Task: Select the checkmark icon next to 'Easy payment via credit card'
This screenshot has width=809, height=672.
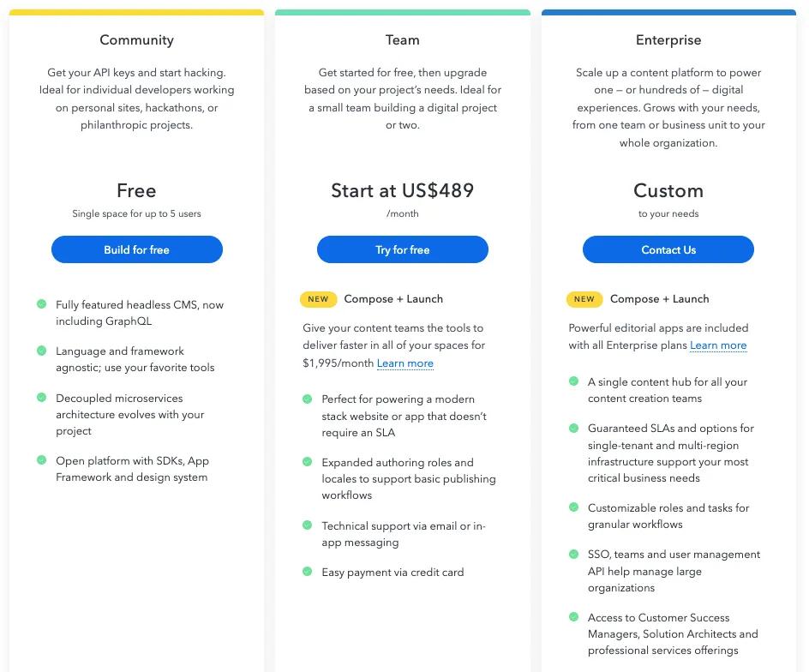Action: click(307, 572)
